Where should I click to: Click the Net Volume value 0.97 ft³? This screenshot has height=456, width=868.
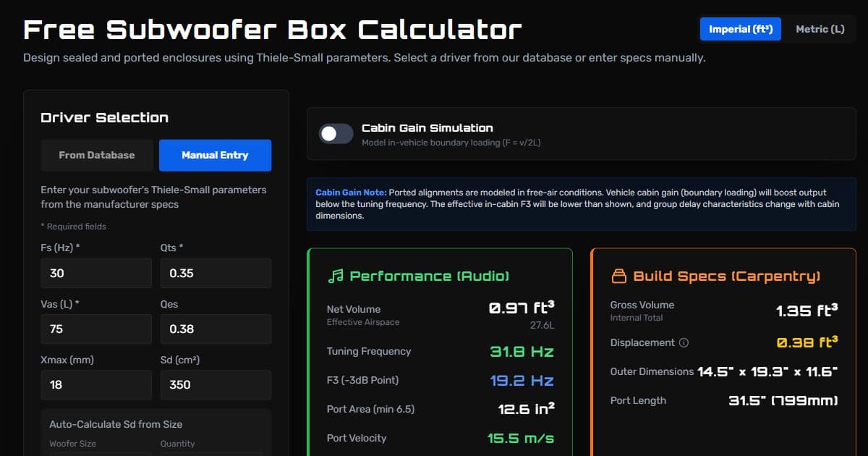click(x=522, y=308)
